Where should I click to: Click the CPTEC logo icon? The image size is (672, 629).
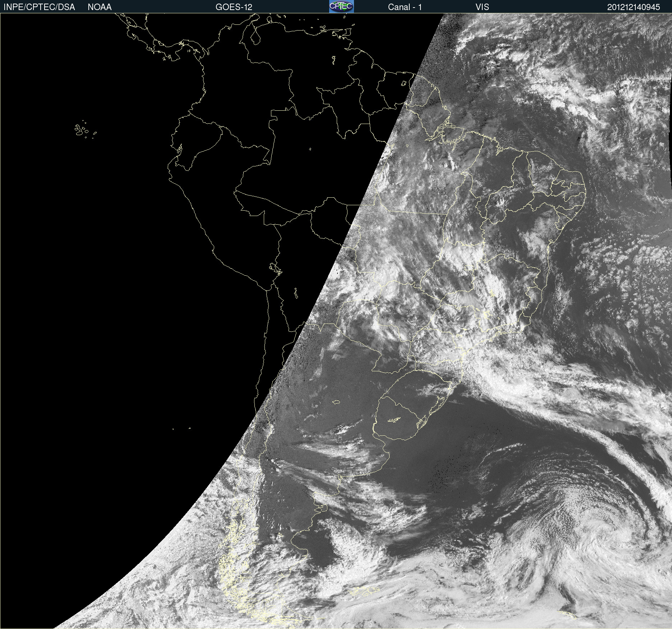pos(341,6)
